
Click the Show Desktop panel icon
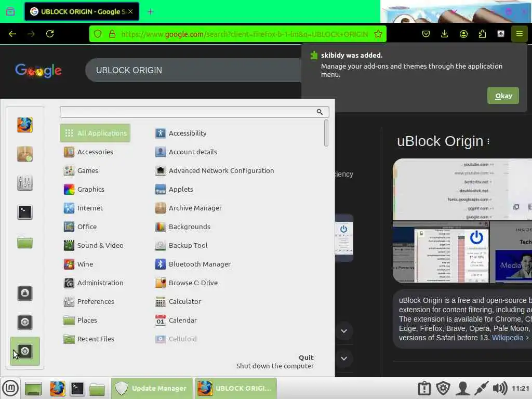click(x=33, y=389)
